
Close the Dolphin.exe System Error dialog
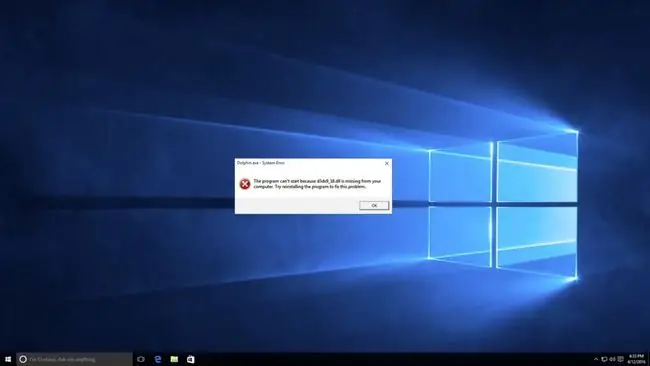[x=387, y=163]
